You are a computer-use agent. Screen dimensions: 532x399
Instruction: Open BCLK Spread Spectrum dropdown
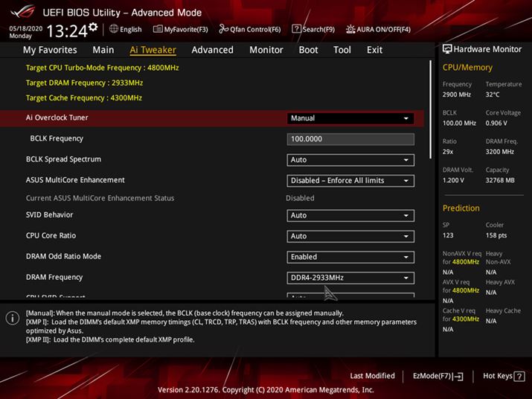point(350,160)
